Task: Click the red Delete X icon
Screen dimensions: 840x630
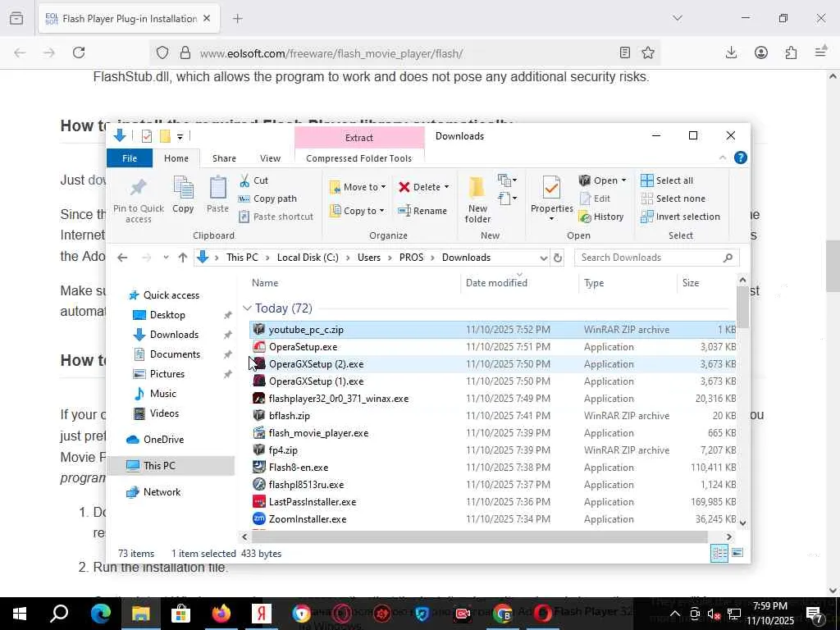Action: [404, 187]
